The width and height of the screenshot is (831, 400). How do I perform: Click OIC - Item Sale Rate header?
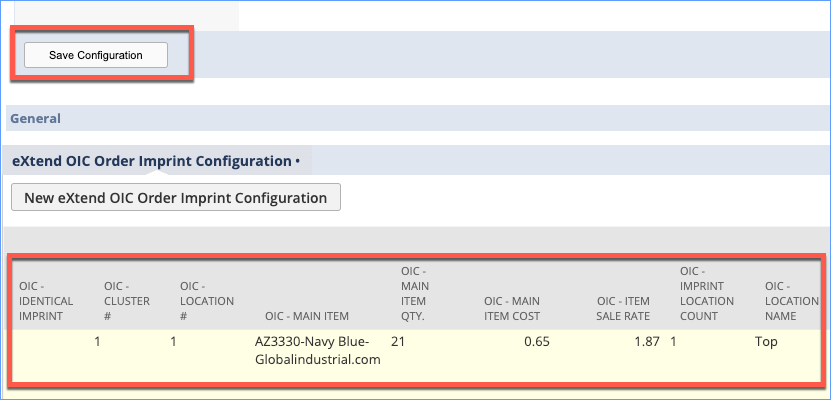coord(623,309)
